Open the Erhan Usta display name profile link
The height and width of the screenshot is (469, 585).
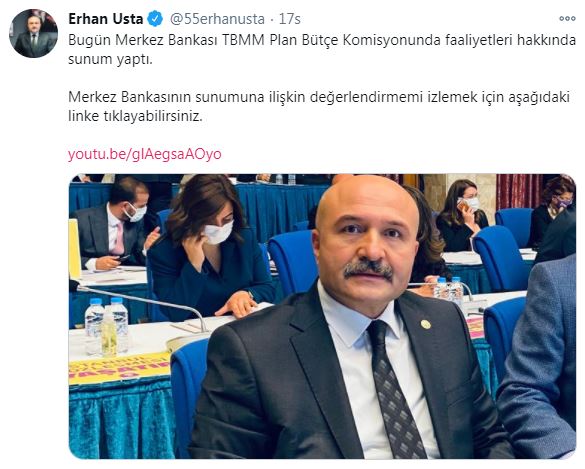[x=106, y=19]
